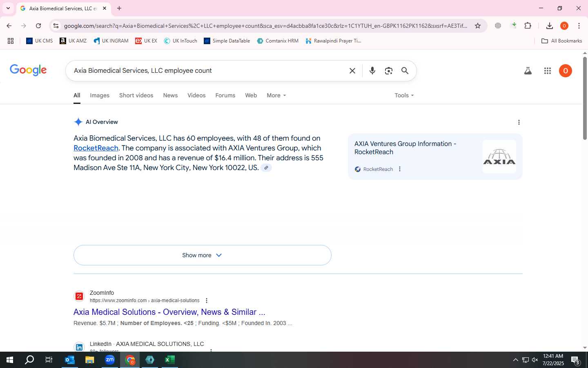Open File Explorer from the taskbar
588x368 pixels.
(90, 360)
